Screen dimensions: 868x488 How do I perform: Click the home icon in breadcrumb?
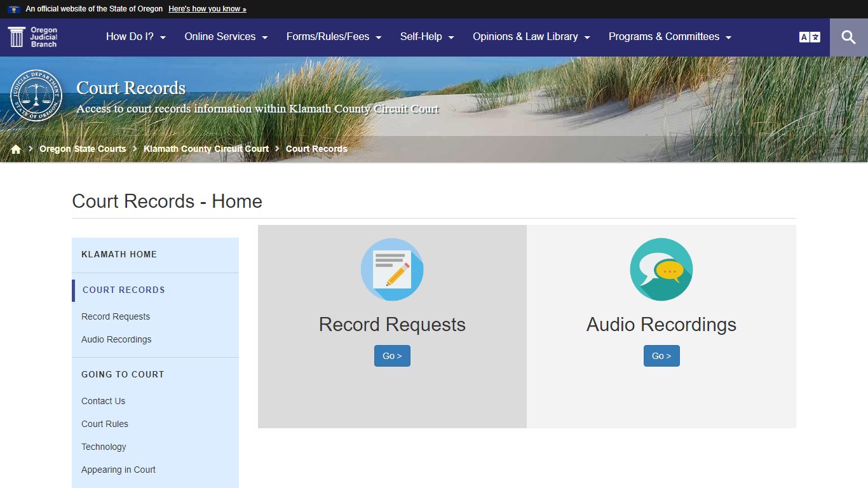(x=16, y=149)
